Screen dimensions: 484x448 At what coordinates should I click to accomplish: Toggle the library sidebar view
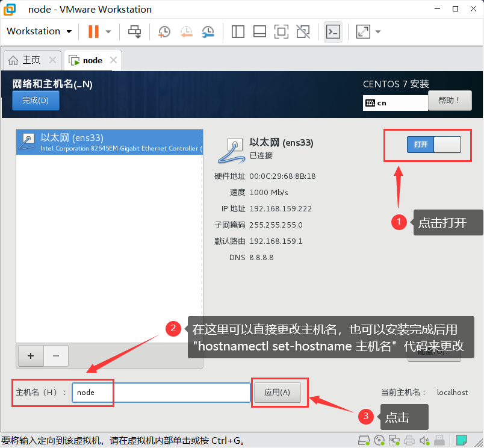tap(238, 31)
